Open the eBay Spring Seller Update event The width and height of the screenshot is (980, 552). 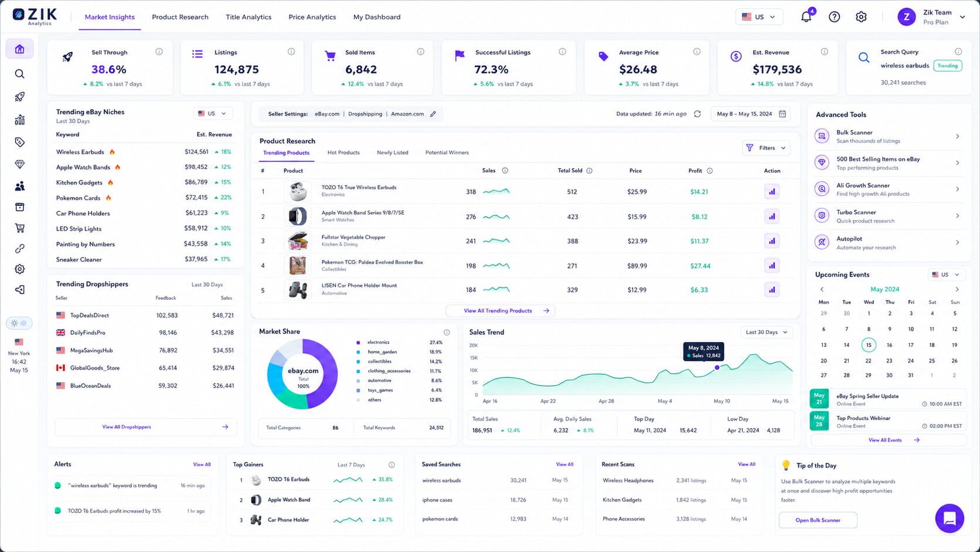(887, 399)
